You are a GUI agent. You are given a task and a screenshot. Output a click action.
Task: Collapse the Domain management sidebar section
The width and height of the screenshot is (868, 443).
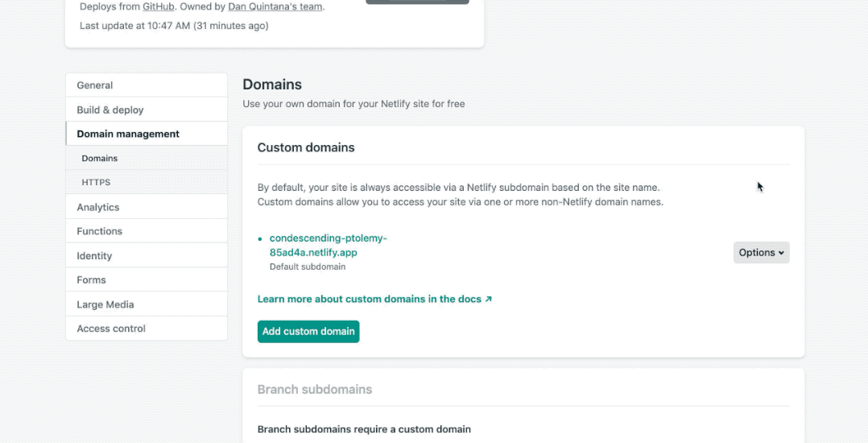tap(147, 134)
